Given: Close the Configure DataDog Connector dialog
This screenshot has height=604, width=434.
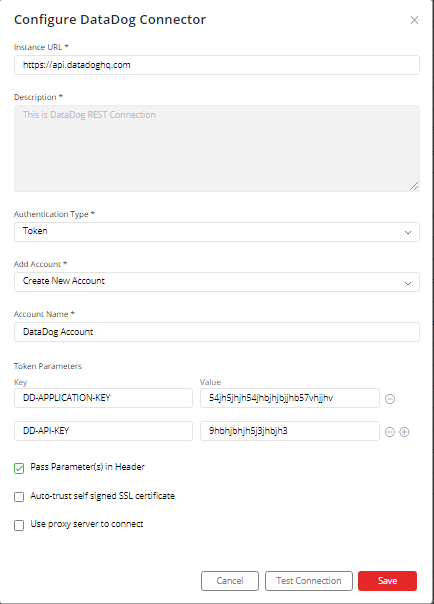Looking at the screenshot, I should [414, 20].
